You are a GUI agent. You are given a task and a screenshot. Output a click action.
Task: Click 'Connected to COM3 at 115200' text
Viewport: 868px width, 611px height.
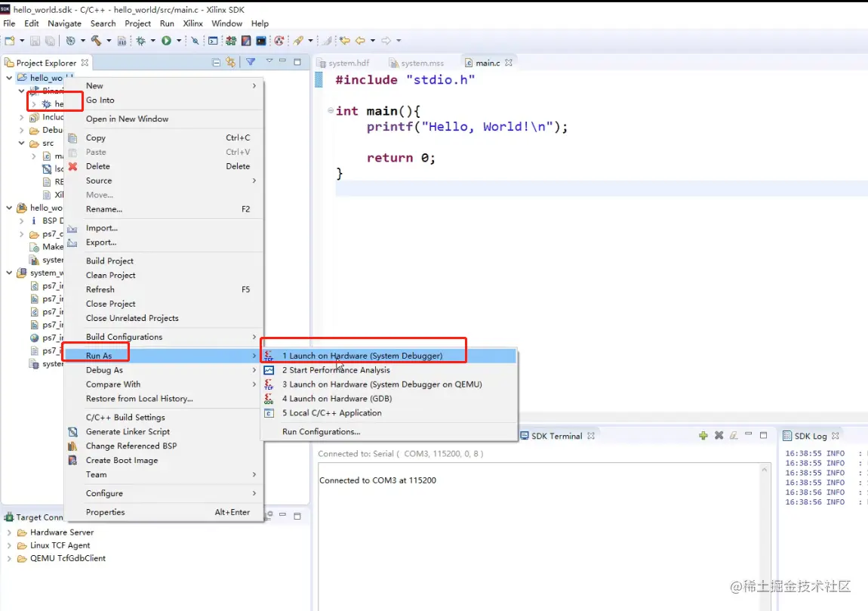click(377, 480)
